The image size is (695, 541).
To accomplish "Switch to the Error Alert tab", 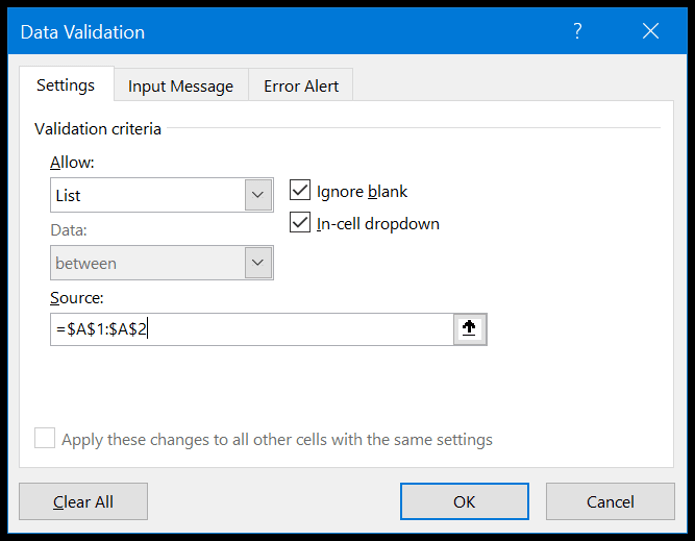I will (x=301, y=86).
